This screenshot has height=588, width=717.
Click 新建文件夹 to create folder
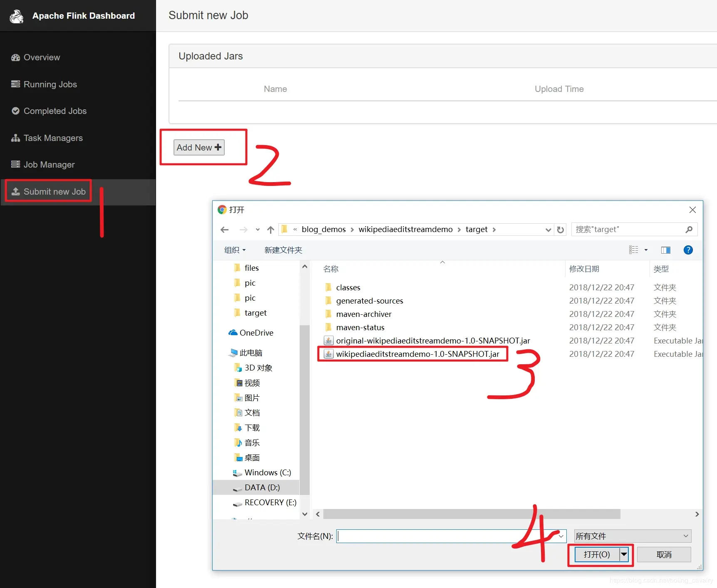pyautogui.click(x=283, y=250)
